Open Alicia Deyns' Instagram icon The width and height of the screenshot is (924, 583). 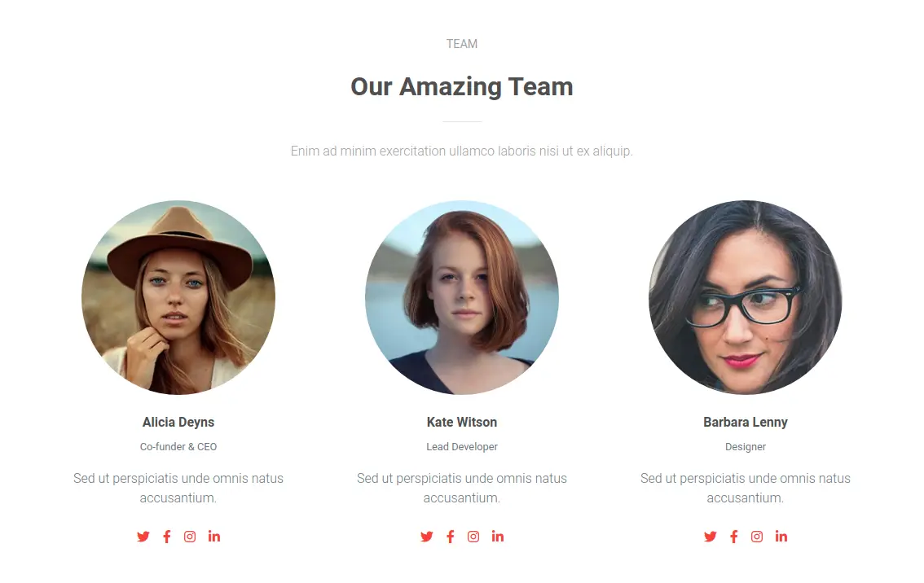click(x=190, y=537)
